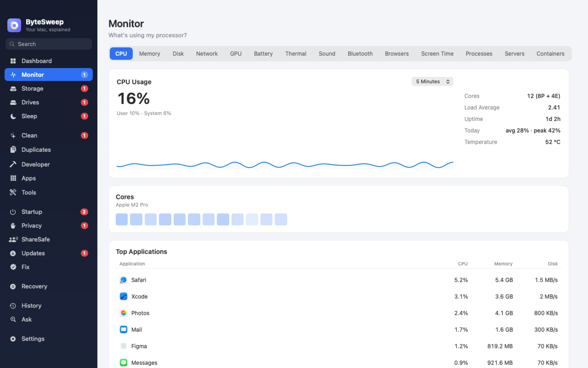Switch to the Containers tab
This screenshot has width=588, height=368.
click(x=550, y=54)
